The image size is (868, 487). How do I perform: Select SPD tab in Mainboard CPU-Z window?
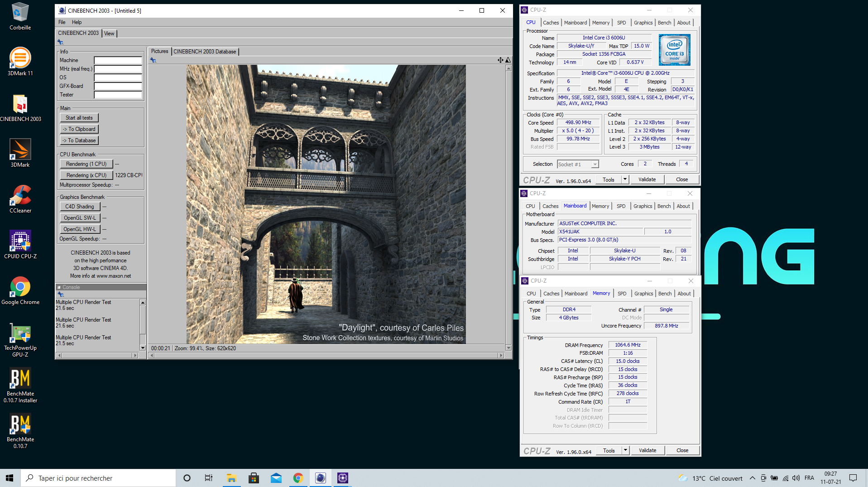tap(621, 206)
